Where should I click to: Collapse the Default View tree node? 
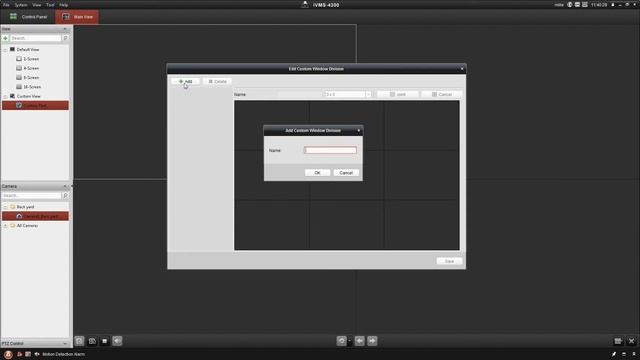click(x=5, y=50)
